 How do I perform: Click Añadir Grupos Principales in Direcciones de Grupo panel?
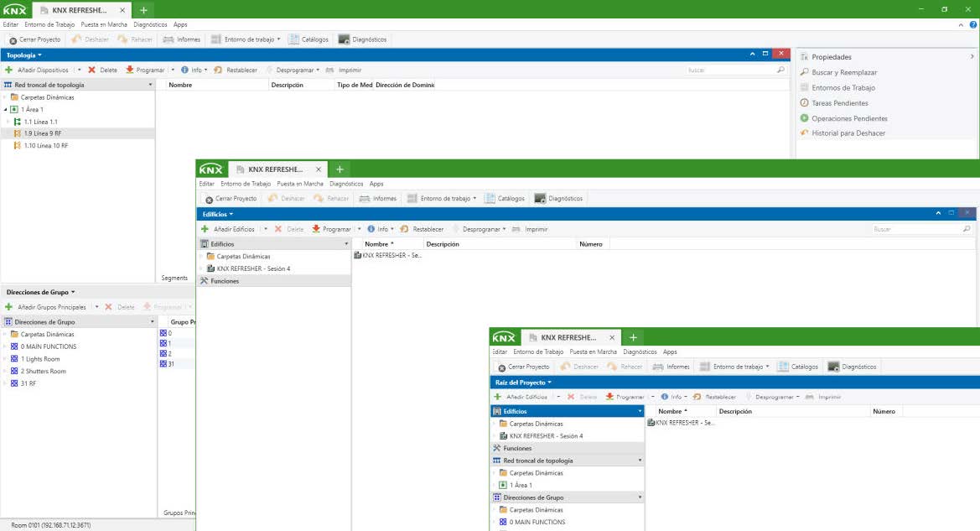coord(45,307)
